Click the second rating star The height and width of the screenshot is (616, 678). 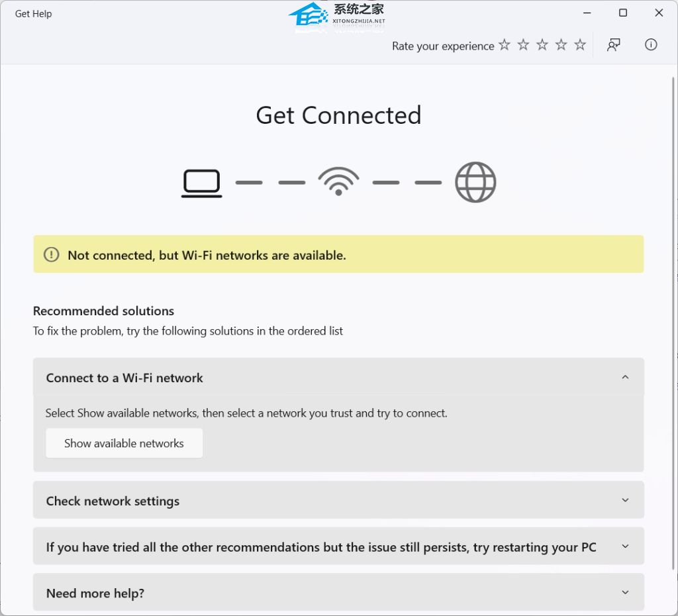pyautogui.click(x=524, y=45)
